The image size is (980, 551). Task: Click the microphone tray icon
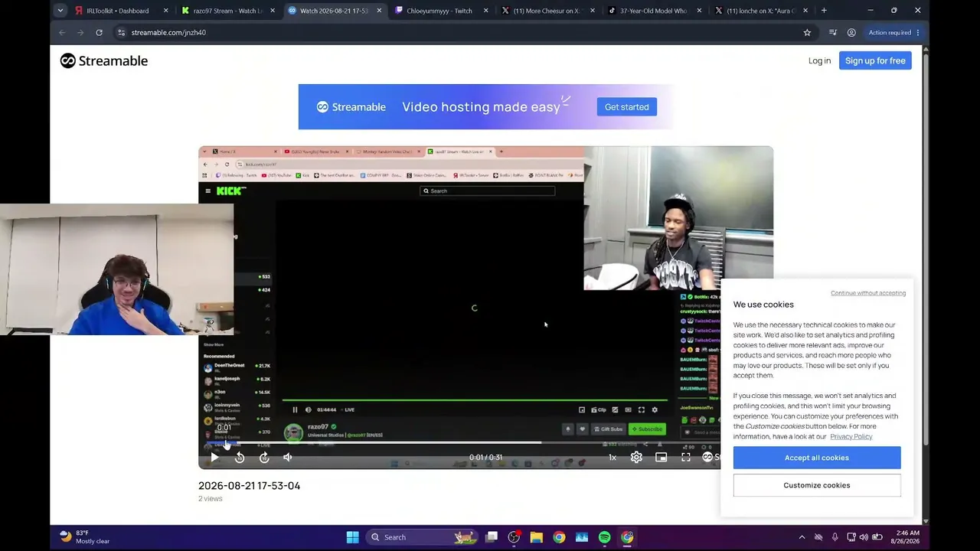pyautogui.click(x=835, y=537)
